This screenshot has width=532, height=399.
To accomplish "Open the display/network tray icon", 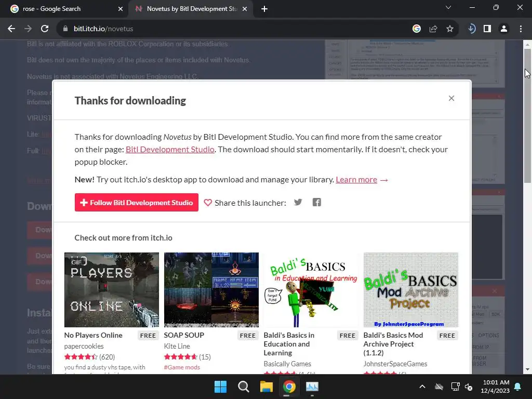I will pos(455,387).
